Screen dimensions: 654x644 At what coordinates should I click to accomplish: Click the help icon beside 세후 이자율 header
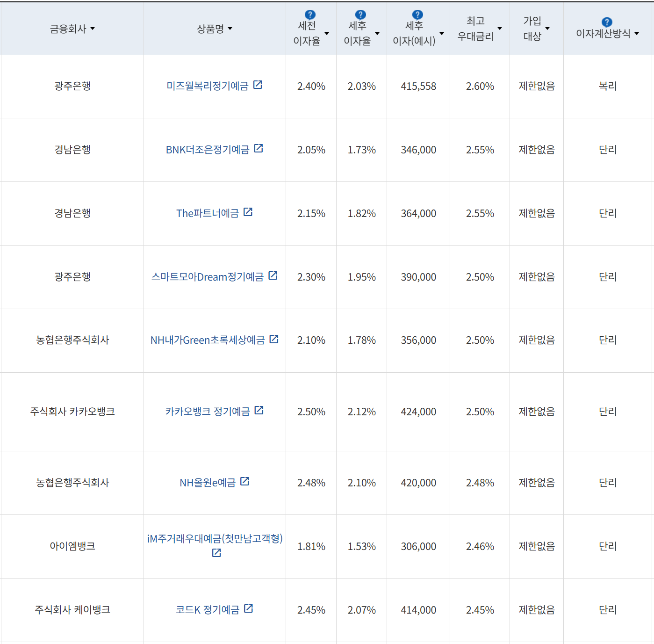[360, 14]
